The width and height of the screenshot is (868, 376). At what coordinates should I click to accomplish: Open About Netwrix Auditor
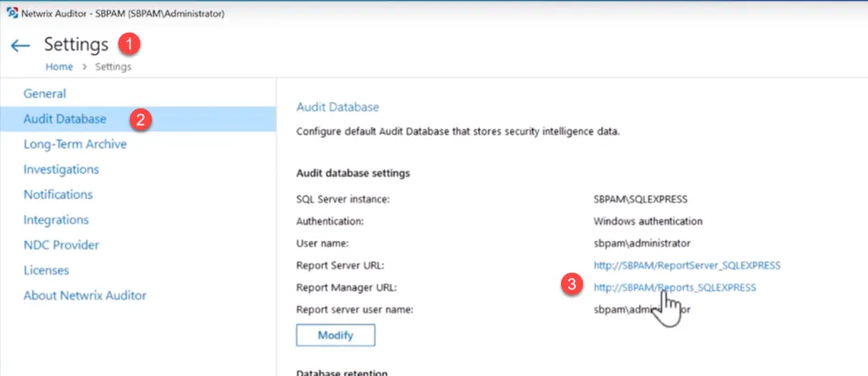click(x=85, y=296)
